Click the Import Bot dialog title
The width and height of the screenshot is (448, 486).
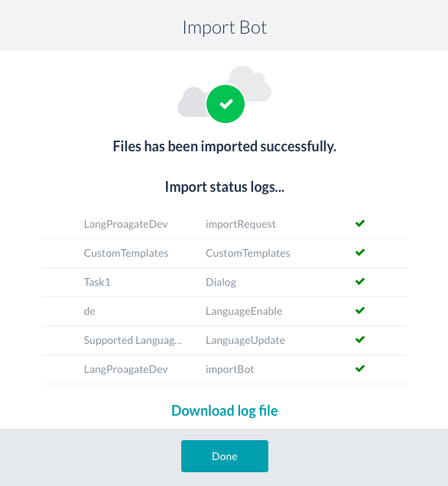225,28
